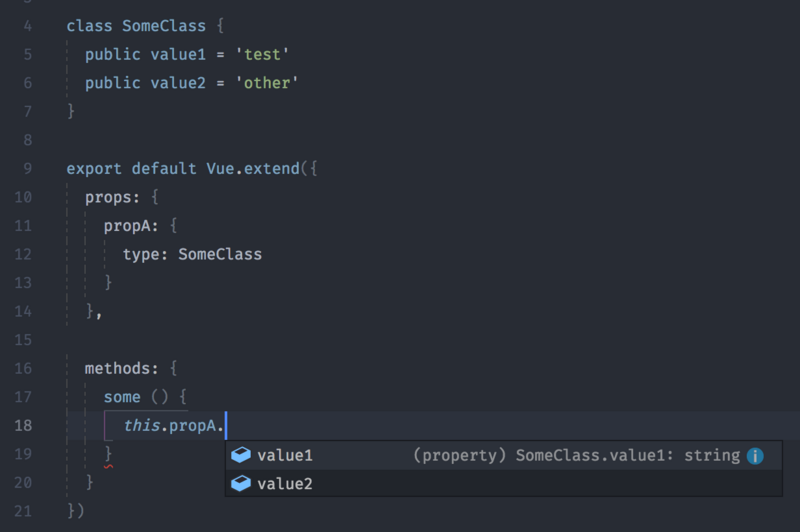Click the props key on line 10
The height and width of the screenshot is (532, 800).
109,197
